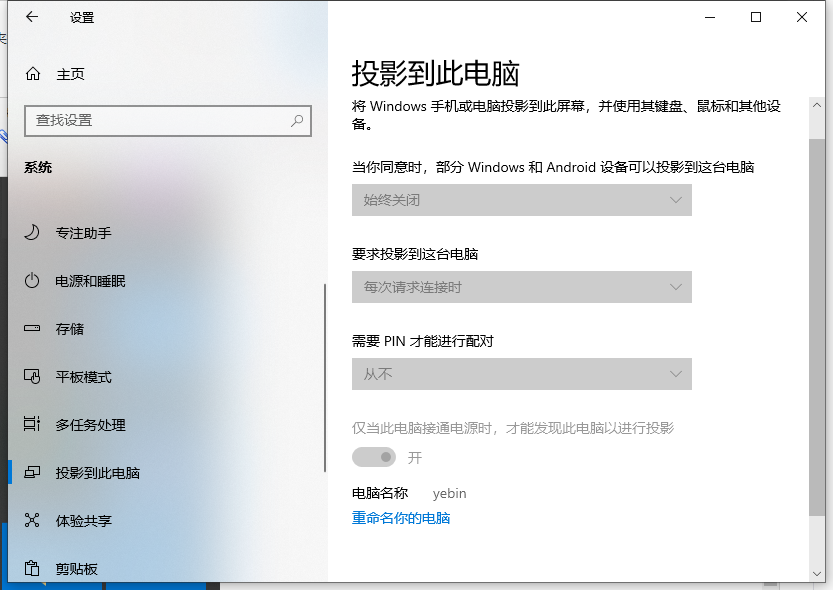This screenshot has width=833, height=590.
Task: Click the back arrow icon
Action: pyautogui.click(x=32, y=17)
